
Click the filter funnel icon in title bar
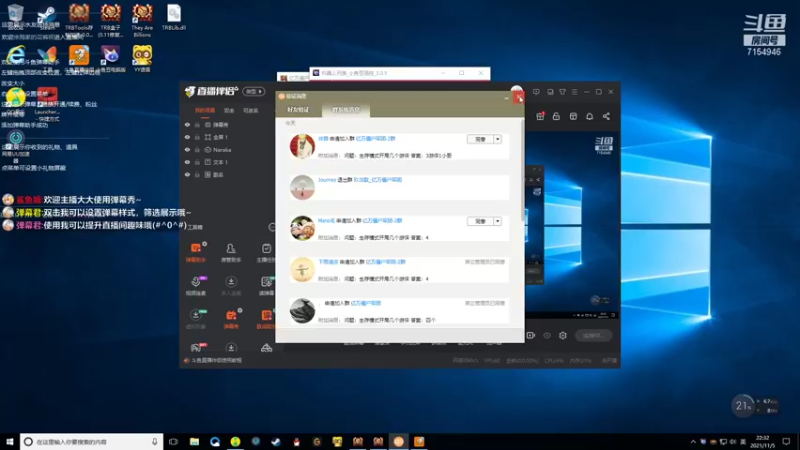tap(562, 92)
